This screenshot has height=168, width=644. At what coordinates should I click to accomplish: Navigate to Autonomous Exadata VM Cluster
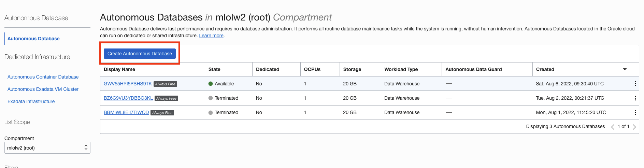pyautogui.click(x=43, y=89)
